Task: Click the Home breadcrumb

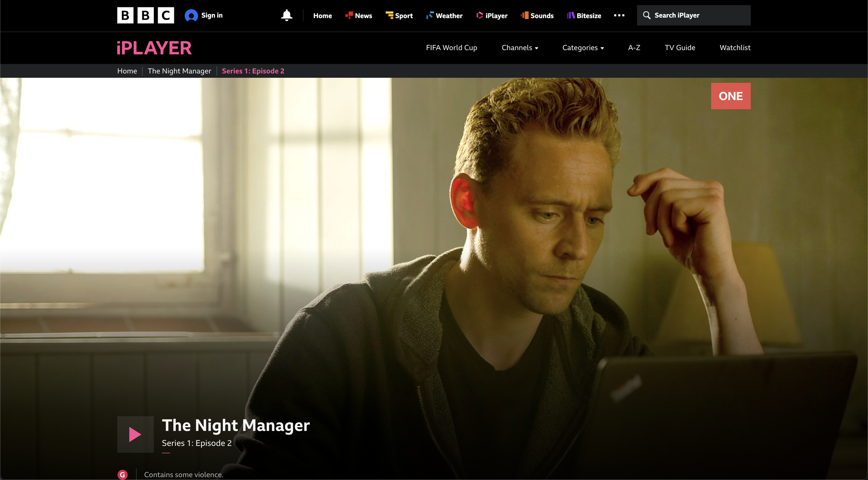Action: point(127,71)
